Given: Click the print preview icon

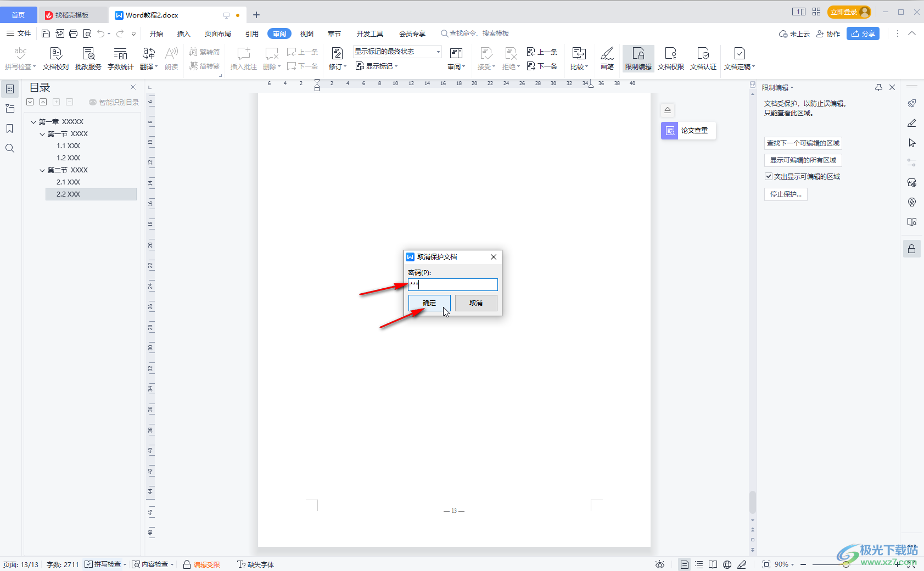Looking at the screenshot, I should 87,33.
